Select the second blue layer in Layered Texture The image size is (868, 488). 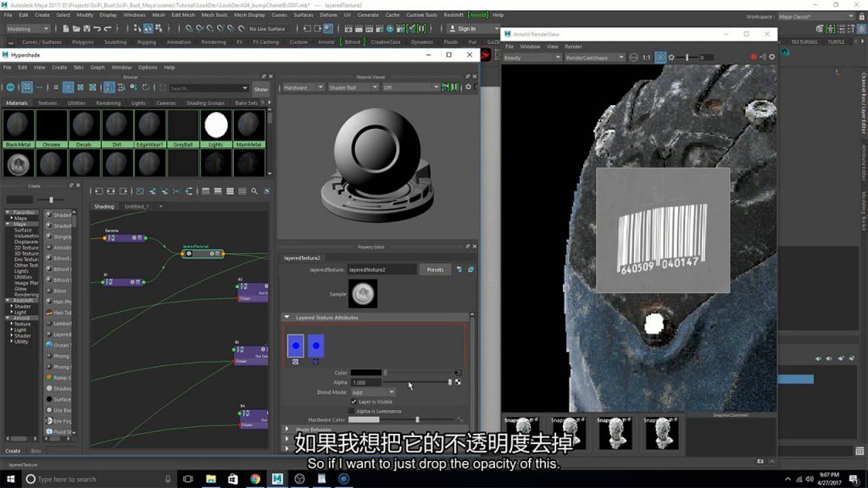pyautogui.click(x=316, y=346)
